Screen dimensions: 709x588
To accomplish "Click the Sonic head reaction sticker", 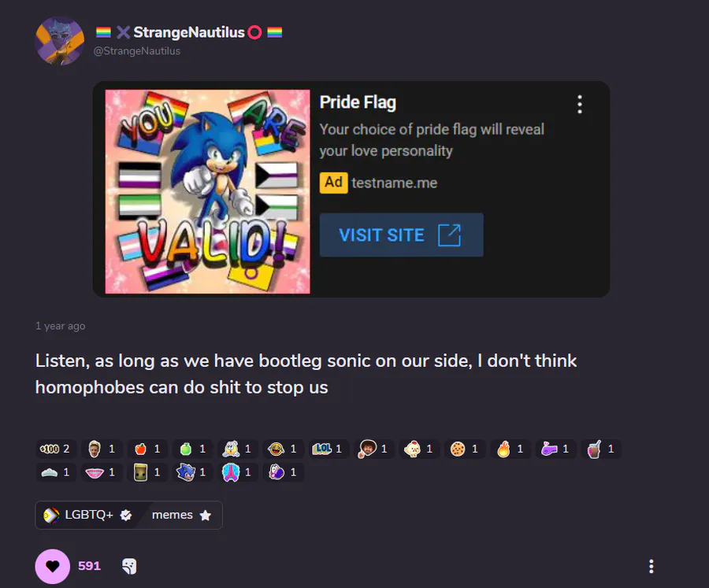I will (193, 472).
